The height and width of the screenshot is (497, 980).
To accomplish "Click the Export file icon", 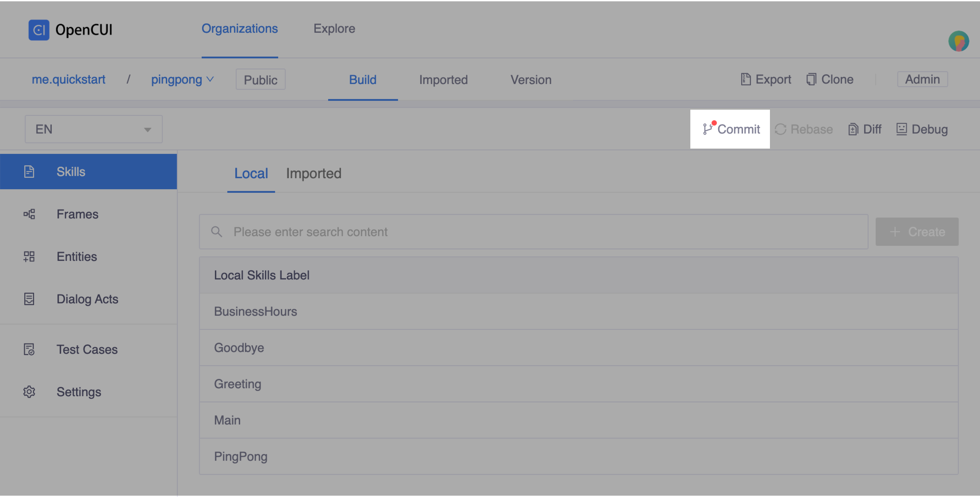I will (746, 80).
